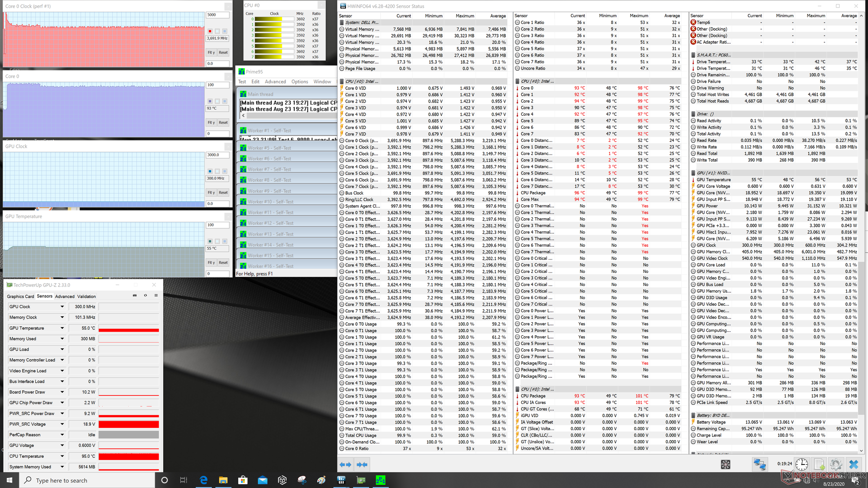Open PerfCap Reason dropdown arrow
This screenshot has width=868, height=488.
62,435
